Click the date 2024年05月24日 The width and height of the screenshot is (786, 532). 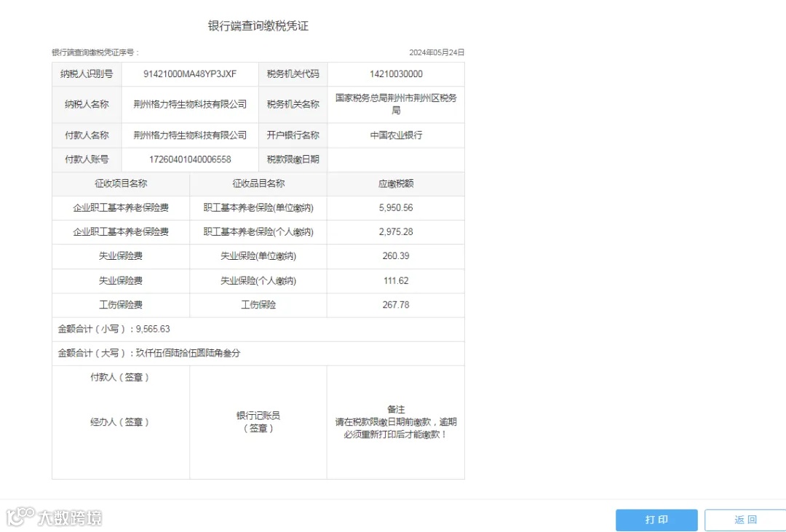pyautogui.click(x=437, y=52)
